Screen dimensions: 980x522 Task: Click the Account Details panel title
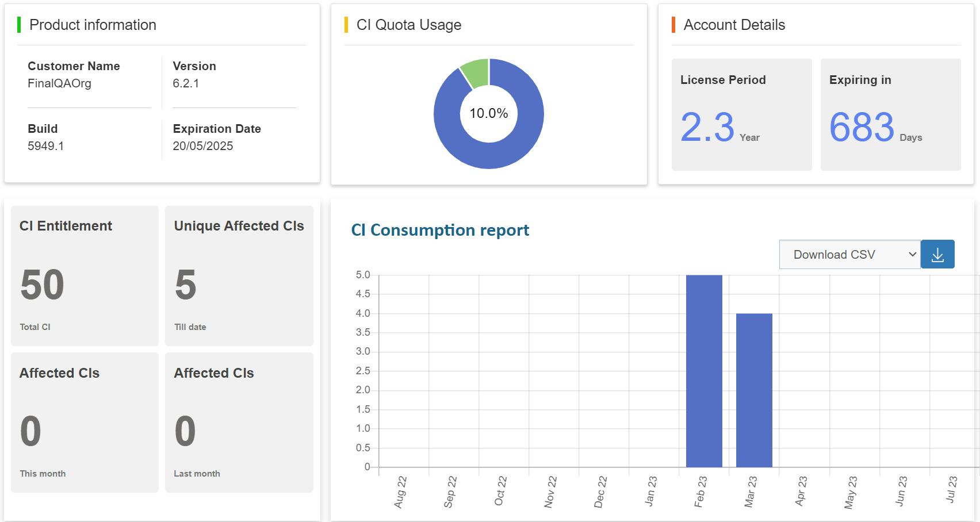pos(734,25)
